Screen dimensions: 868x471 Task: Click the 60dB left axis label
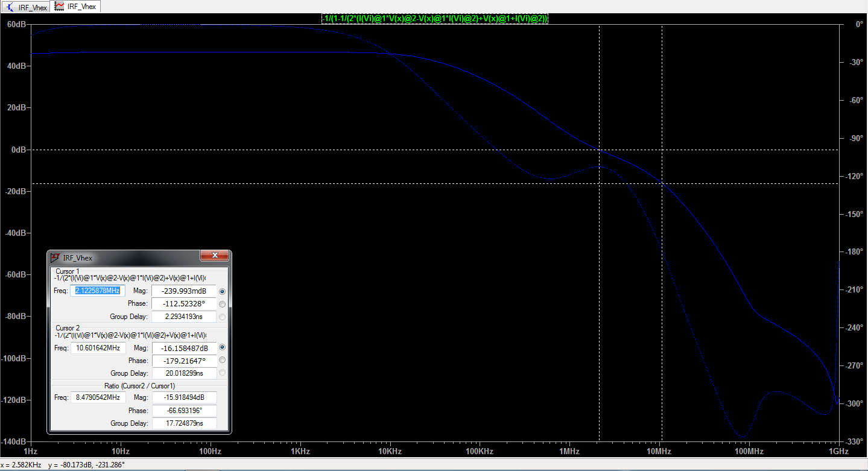[16, 24]
